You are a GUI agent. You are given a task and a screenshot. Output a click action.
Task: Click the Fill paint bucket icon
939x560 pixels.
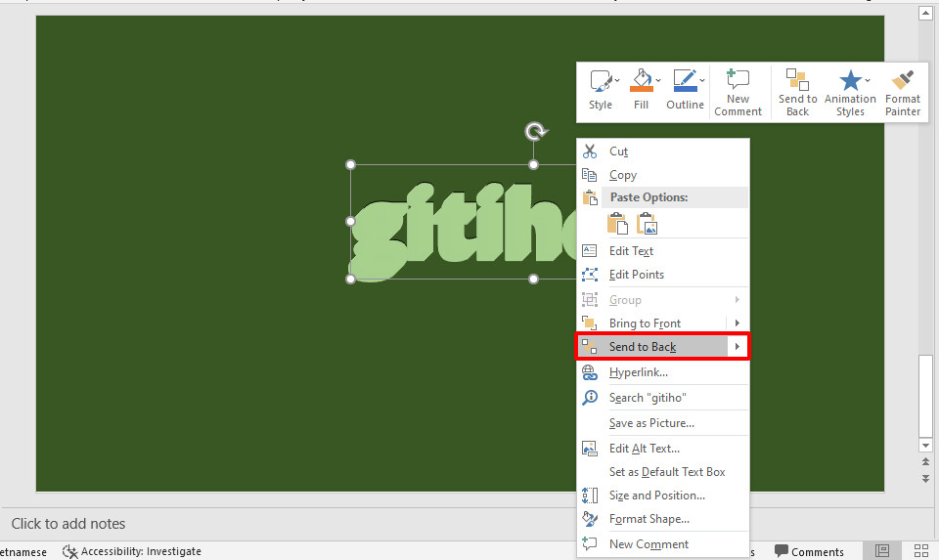(641, 81)
